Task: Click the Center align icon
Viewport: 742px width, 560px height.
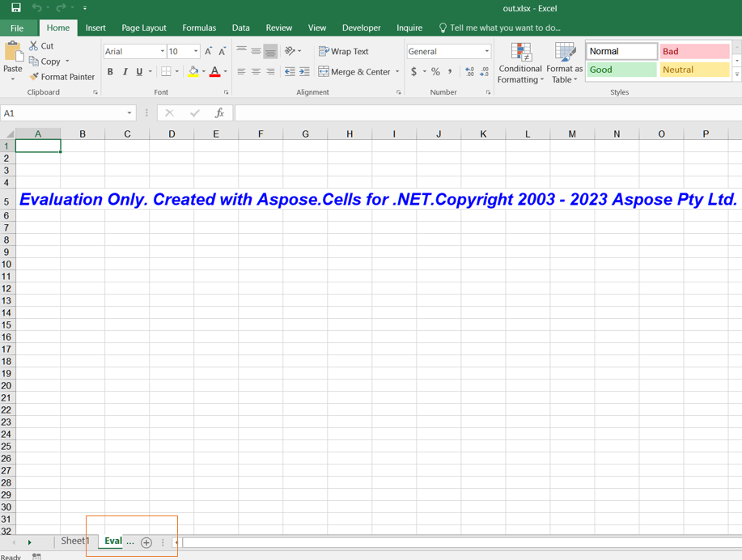Action: point(256,72)
